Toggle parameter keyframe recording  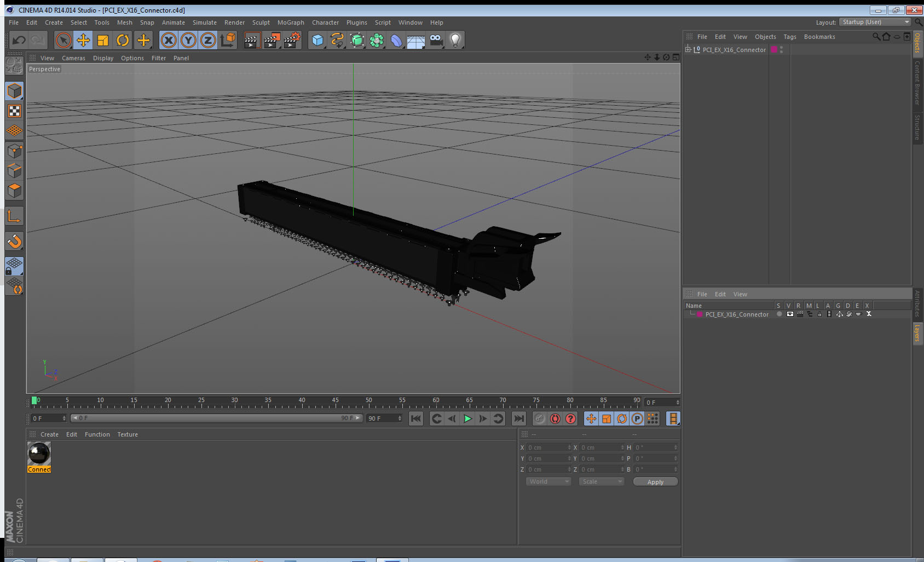click(x=637, y=418)
